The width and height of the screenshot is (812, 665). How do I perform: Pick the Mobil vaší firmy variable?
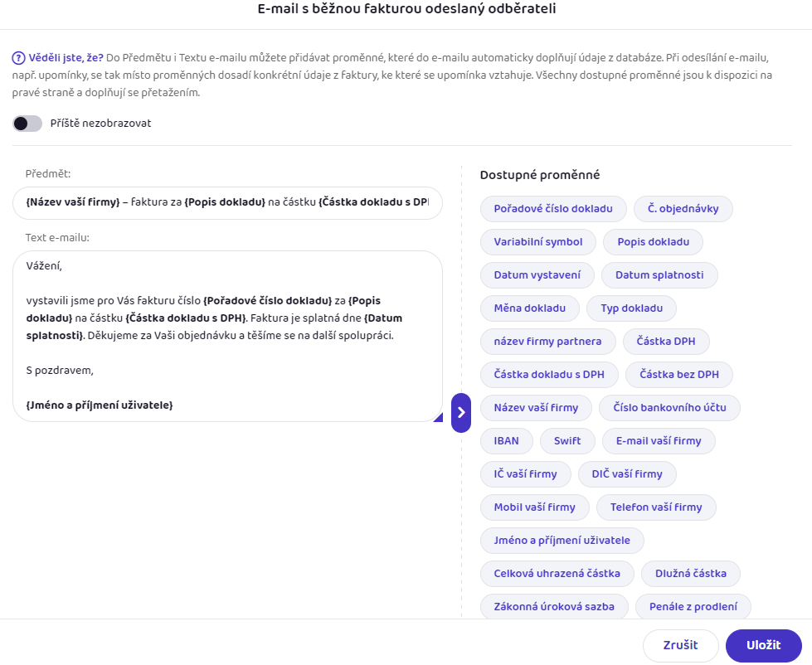click(x=535, y=507)
